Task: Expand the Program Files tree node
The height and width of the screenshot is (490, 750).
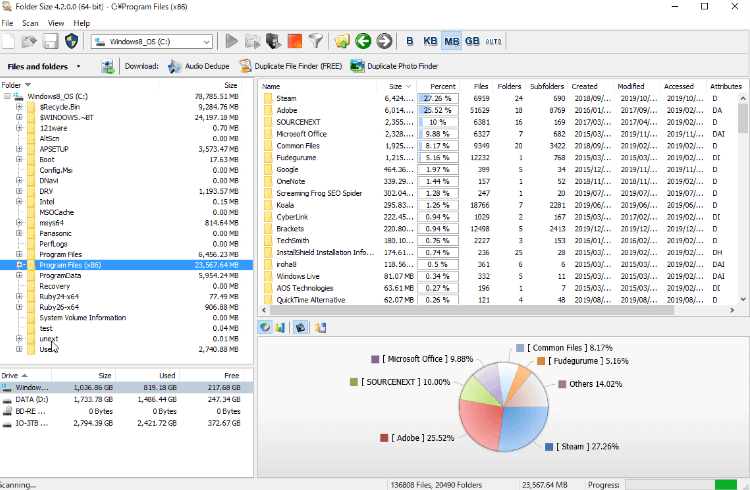Action: coord(19,255)
